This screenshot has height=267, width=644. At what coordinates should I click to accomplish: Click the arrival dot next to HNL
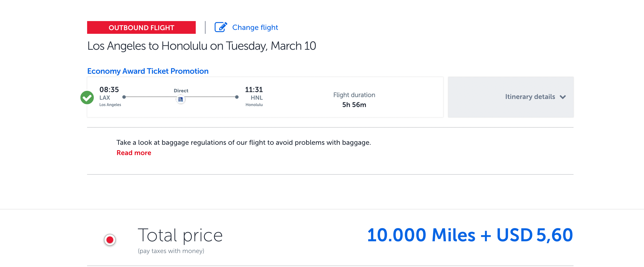[237, 97]
